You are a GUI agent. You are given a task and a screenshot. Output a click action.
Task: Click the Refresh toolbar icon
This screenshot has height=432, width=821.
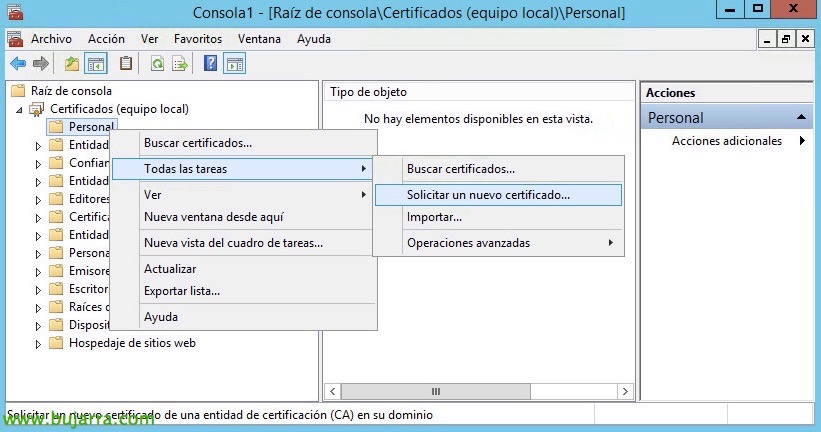click(x=157, y=64)
